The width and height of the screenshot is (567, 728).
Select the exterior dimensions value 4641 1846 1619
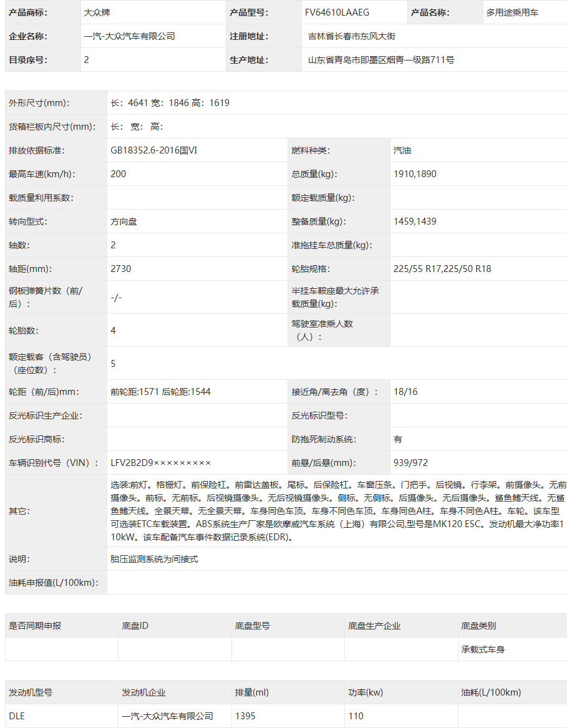pyautogui.click(x=170, y=103)
